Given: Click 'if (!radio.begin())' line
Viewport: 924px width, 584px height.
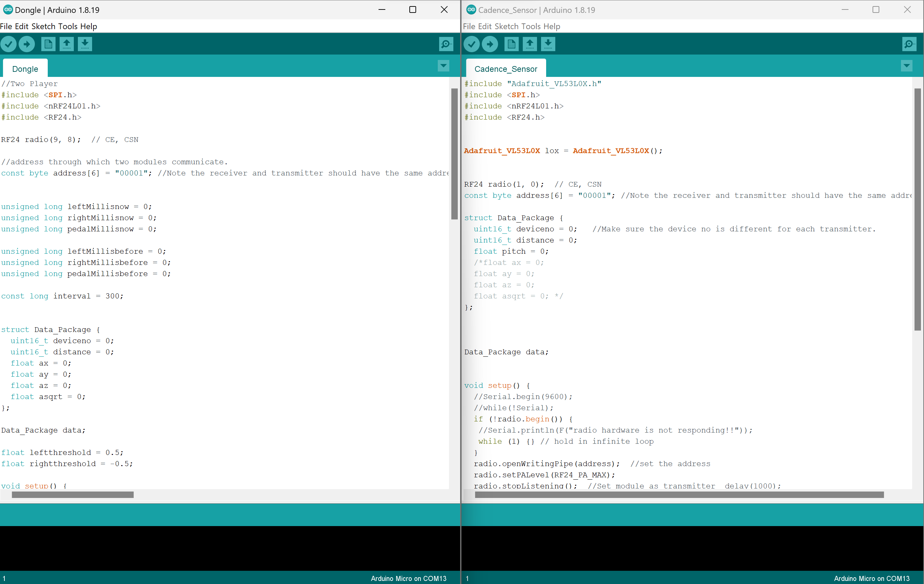Looking at the screenshot, I should click(x=523, y=419).
